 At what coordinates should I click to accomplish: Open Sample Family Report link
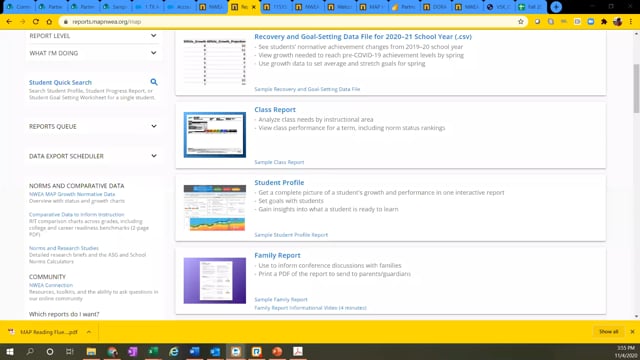pos(281,299)
